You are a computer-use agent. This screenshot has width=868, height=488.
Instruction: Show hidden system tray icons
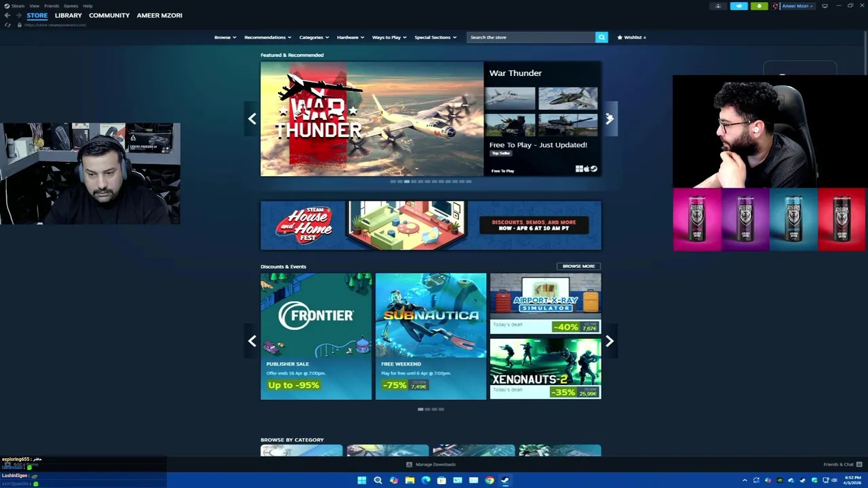[x=745, y=481]
